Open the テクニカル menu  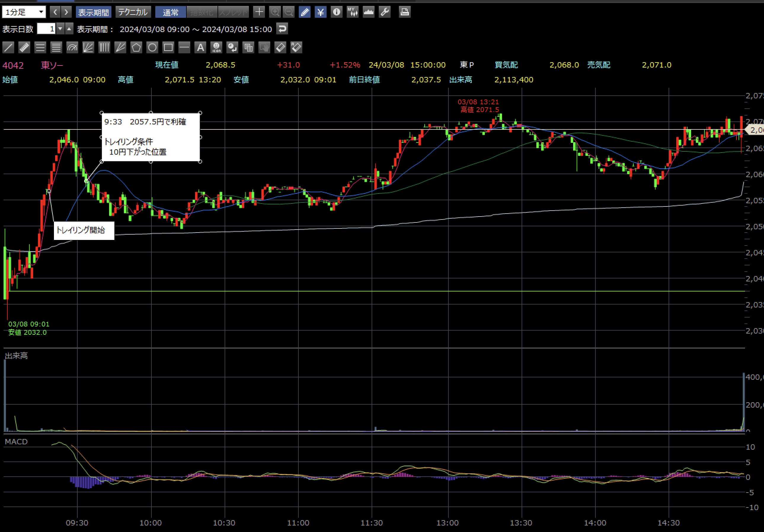133,12
